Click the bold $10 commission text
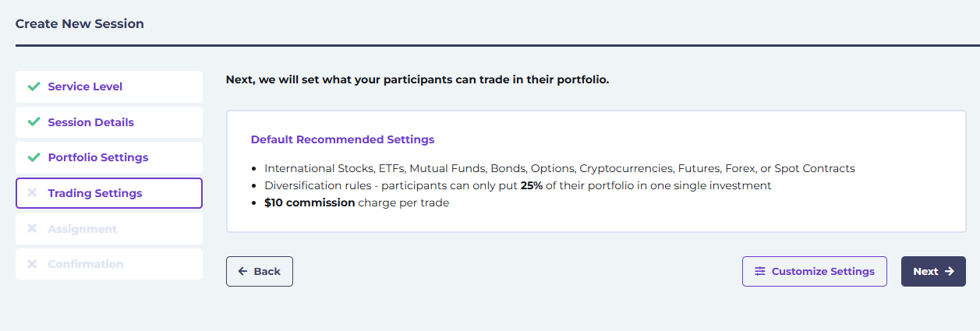The height and width of the screenshot is (331, 980). (310, 203)
